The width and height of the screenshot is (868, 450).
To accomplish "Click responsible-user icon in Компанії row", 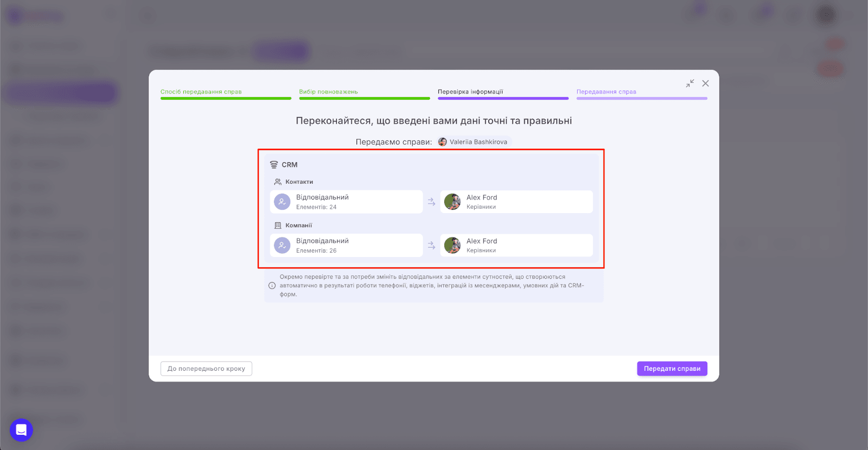I will [x=282, y=245].
